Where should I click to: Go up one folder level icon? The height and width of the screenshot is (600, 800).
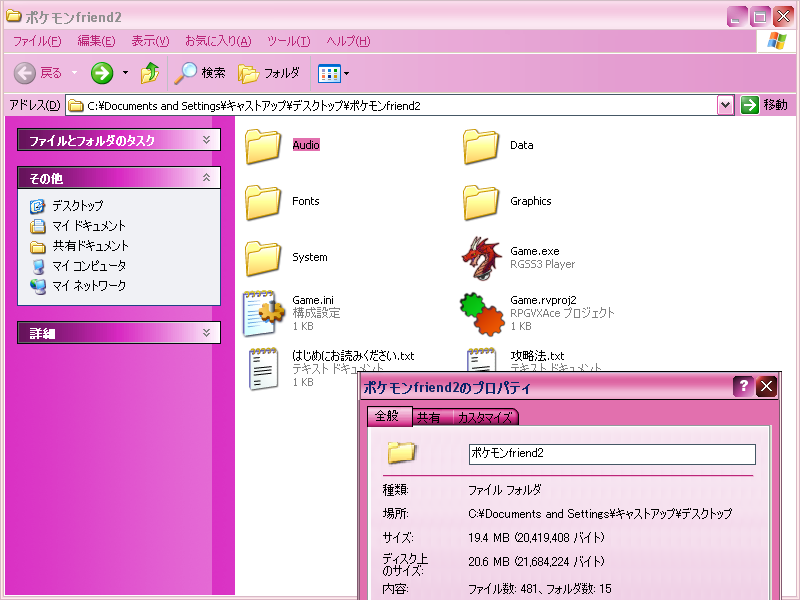[149, 73]
